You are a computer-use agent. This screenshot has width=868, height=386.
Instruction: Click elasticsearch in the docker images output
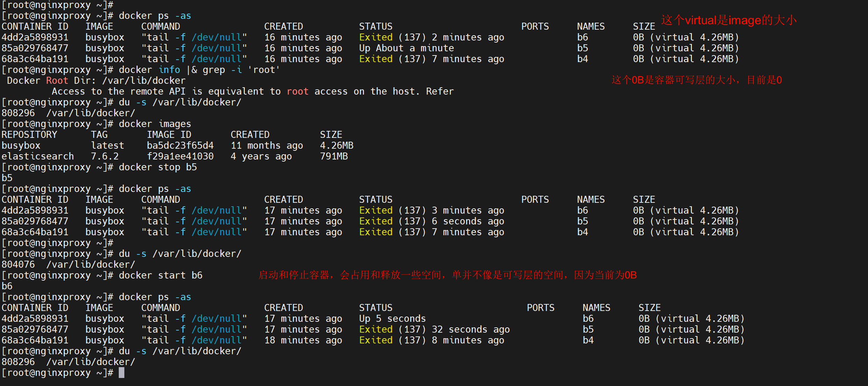38,156
